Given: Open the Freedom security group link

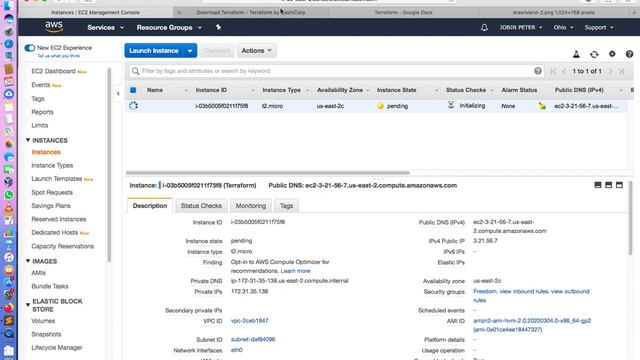Looking at the screenshot, I should [x=485, y=291].
